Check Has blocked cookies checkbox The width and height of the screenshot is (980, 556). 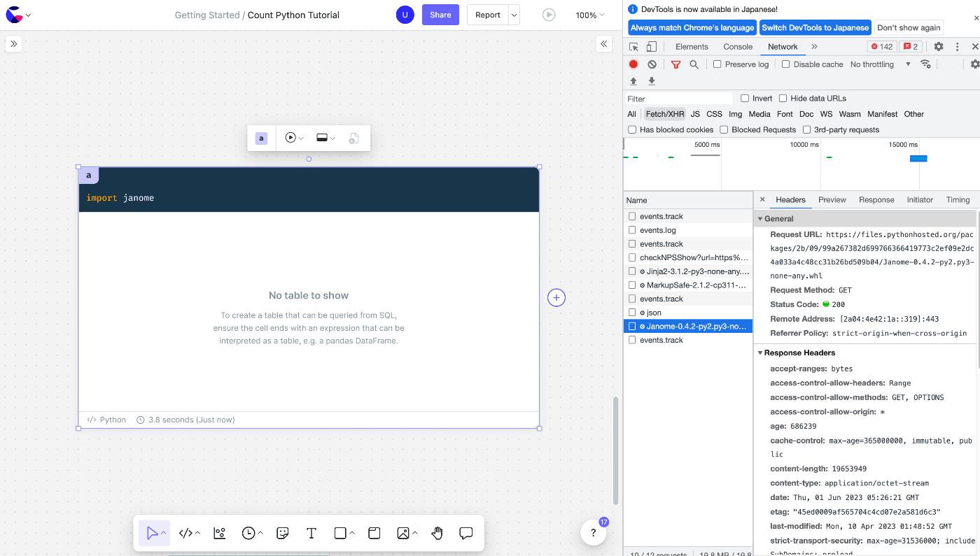[x=632, y=129]
